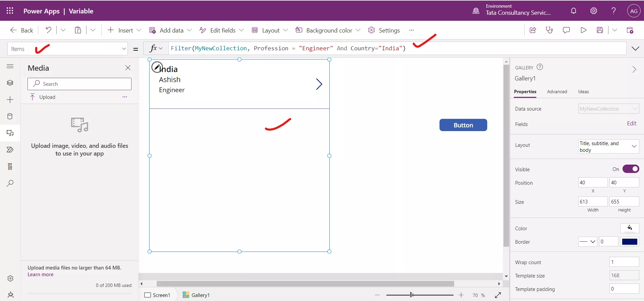
Task: Collapse the properties pane chevron
Action: coord(634,69)
